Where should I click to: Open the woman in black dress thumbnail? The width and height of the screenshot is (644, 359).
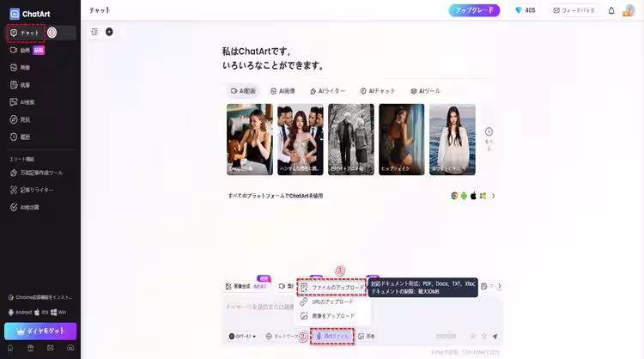(x=250, y=139)
